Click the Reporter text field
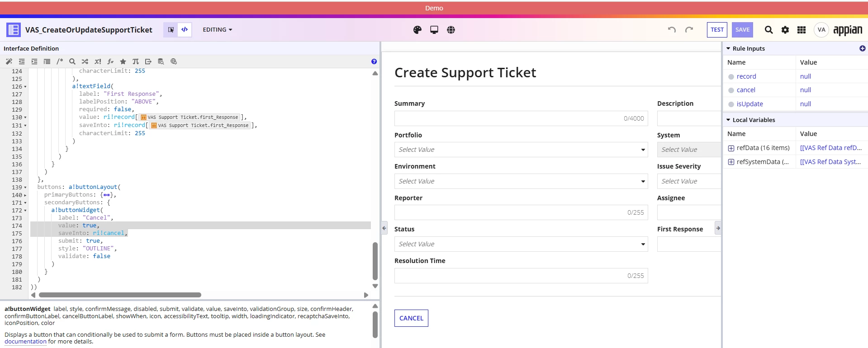The width and height of the screenshot is (868, 348). [x=521, y=212]
